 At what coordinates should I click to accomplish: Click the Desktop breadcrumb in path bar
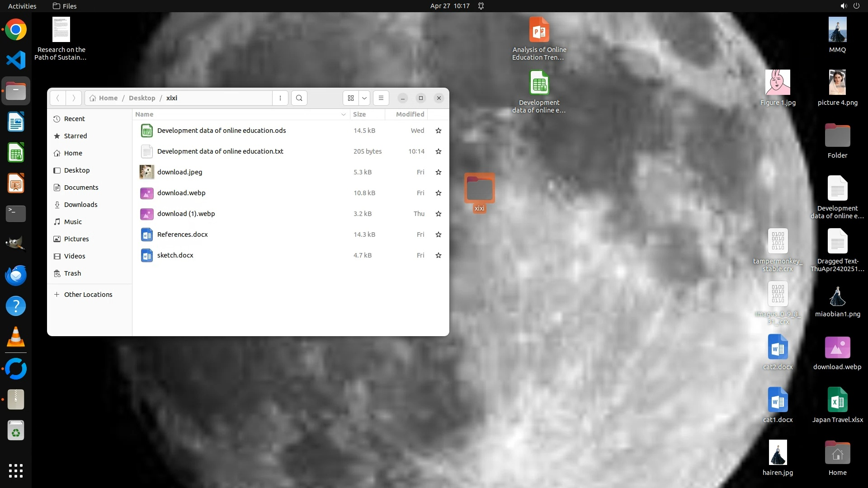point(142,98)
